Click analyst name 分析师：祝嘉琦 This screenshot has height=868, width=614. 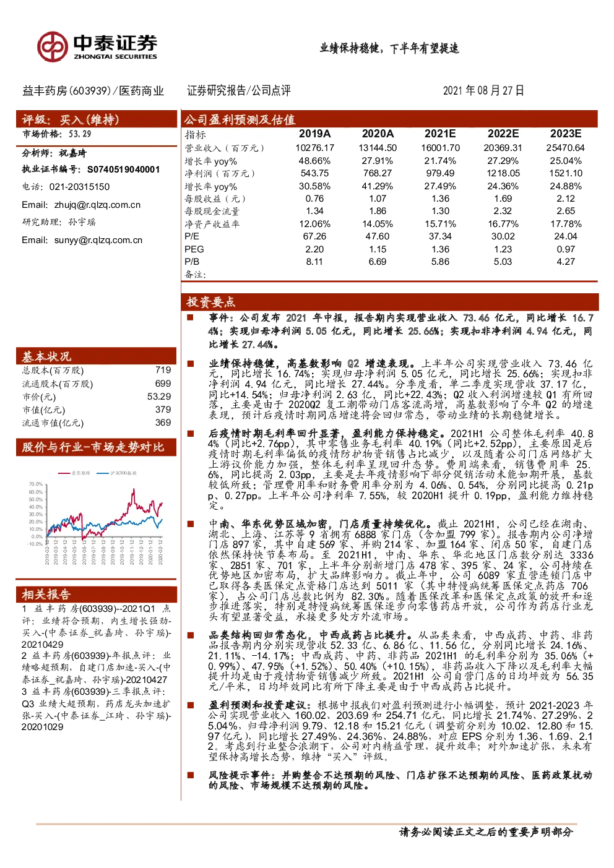pyautogui.click(x=54, y=153)
